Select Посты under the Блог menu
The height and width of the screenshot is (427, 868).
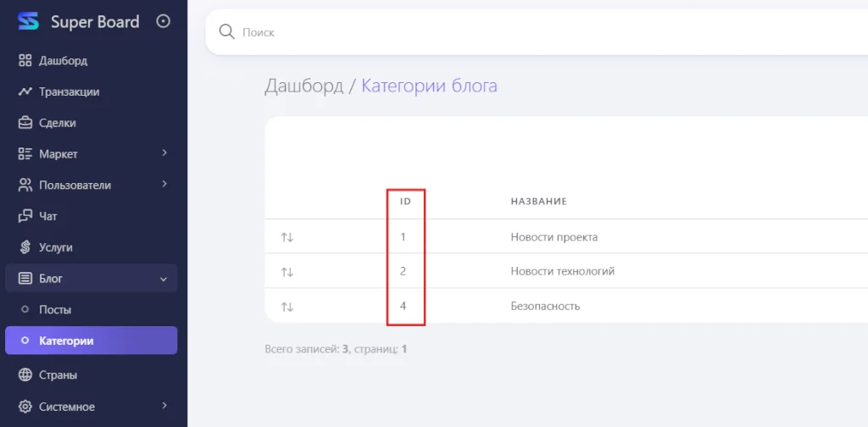[x=55, y=309]
